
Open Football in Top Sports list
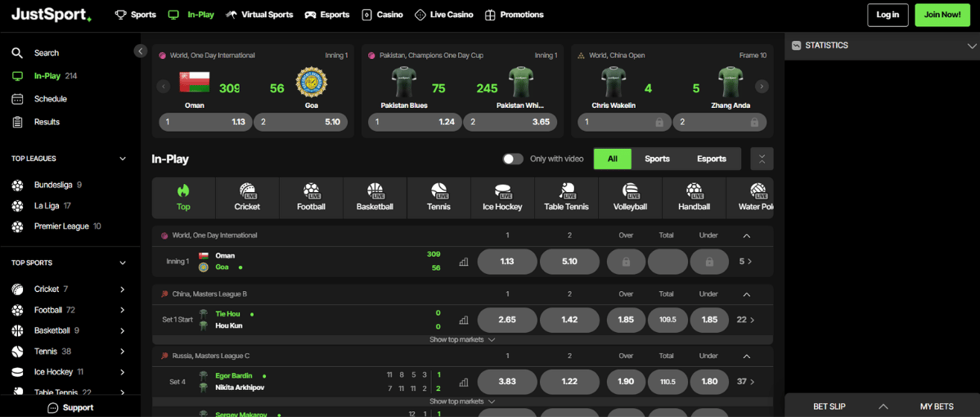[x=69, y=310]
